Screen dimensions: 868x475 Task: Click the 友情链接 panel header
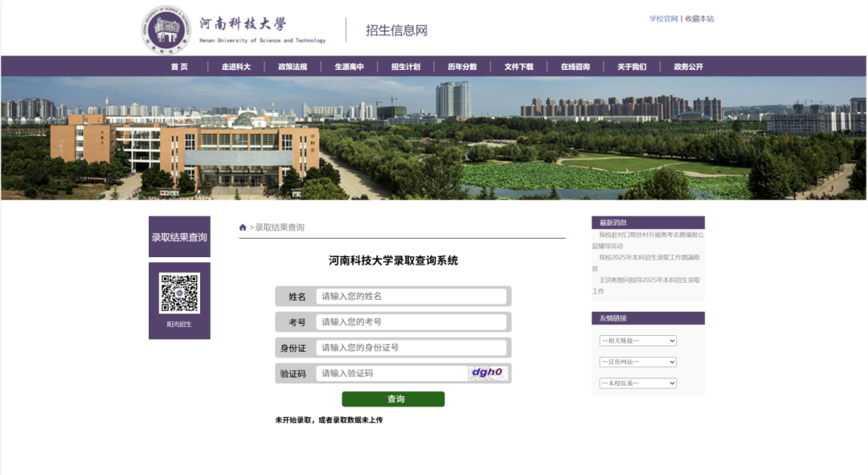point(649,318)
